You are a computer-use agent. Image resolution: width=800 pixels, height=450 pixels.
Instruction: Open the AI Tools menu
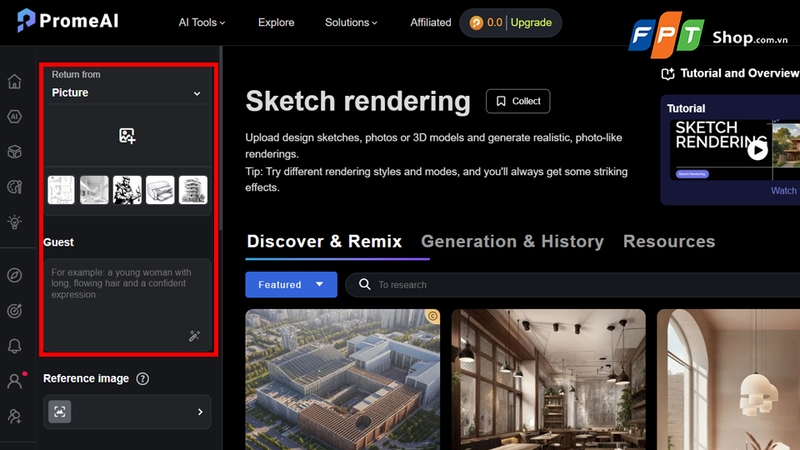coord(202,22)
